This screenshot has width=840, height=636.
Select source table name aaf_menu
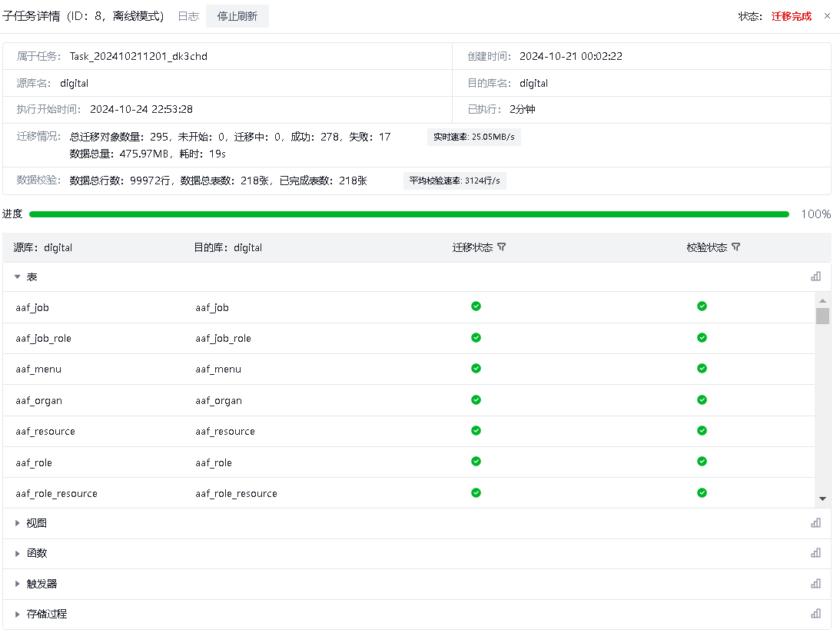38,369
